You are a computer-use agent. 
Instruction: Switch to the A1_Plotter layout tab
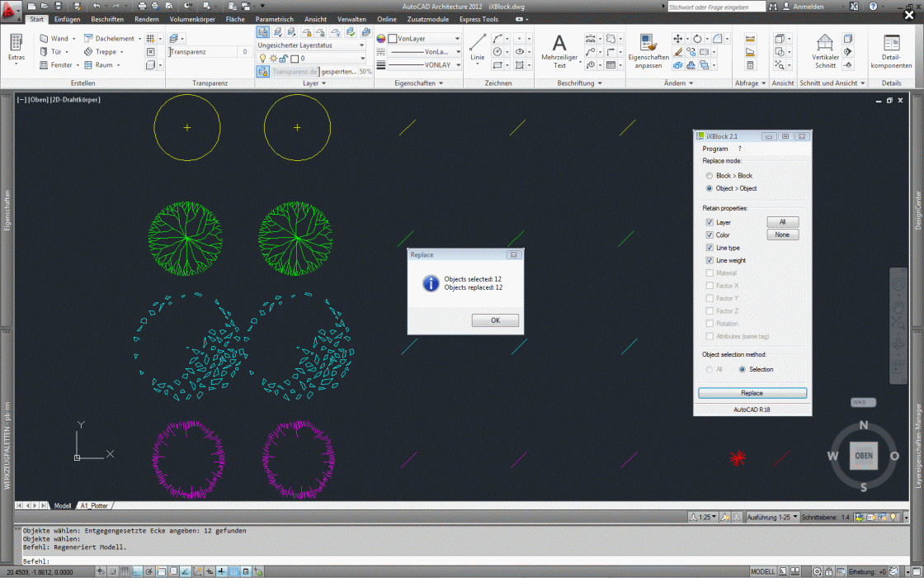(x=95, y=505)
